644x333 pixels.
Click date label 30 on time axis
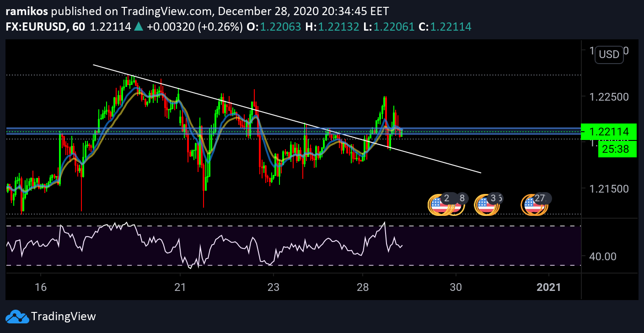coord(456,287)
